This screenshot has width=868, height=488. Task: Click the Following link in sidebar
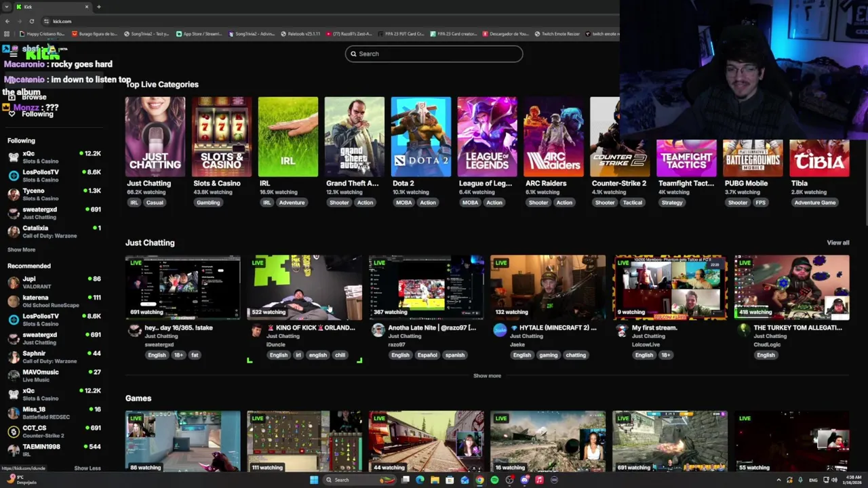click(37, 114)
